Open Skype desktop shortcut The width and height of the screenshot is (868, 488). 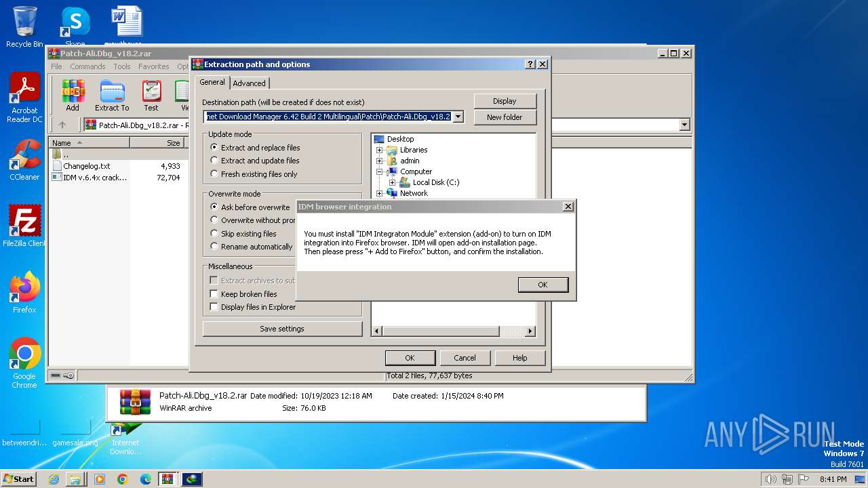[x=75, y=27]
